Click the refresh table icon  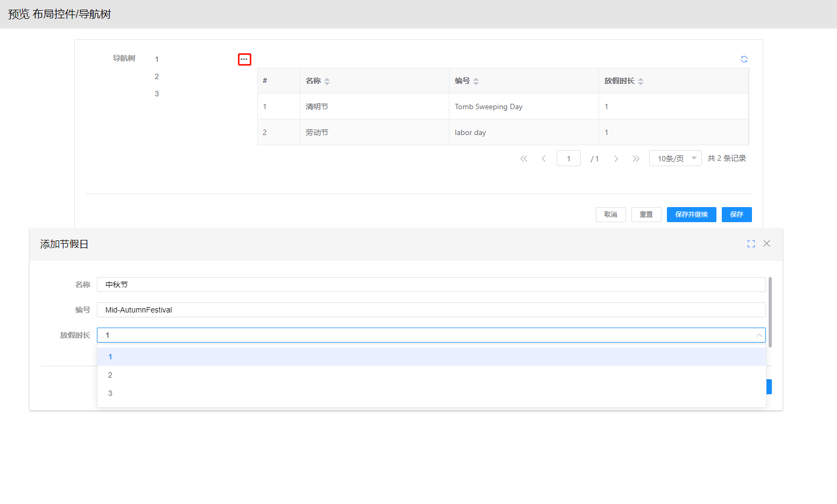pyautogui.click(x=744, y=59)
